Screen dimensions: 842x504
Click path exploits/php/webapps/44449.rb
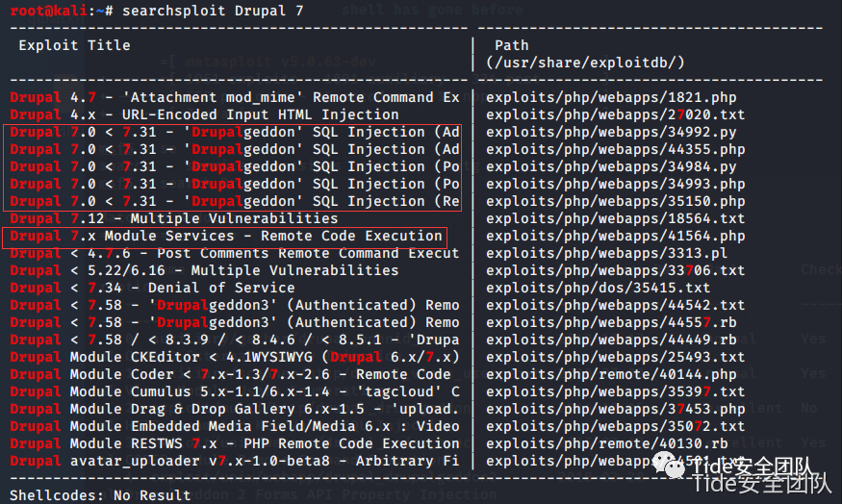tap(611, 340)
